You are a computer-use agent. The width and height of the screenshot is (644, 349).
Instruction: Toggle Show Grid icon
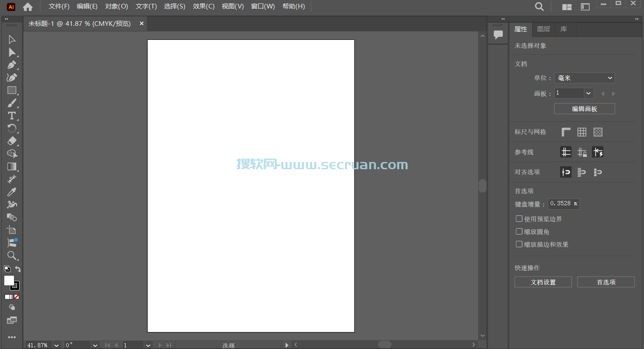pyautogui.click(x=582, y=132)
